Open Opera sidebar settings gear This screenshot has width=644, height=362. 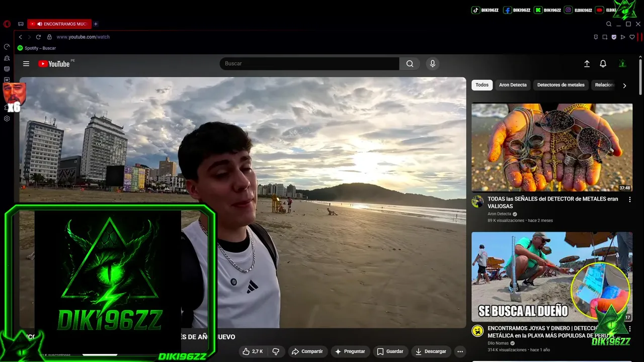[7, 119]
